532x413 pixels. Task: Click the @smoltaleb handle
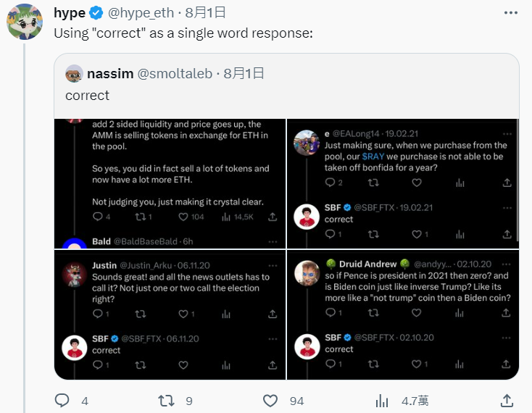pos(175,74)
